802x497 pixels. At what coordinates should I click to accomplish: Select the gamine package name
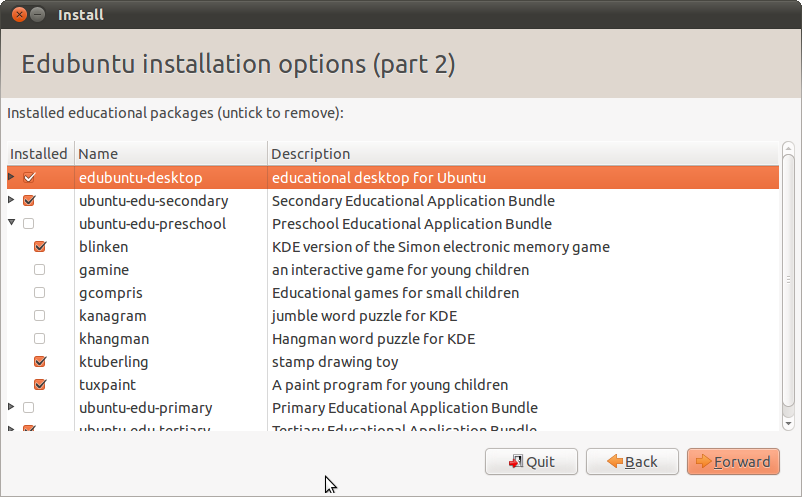(x=104, y=270)
